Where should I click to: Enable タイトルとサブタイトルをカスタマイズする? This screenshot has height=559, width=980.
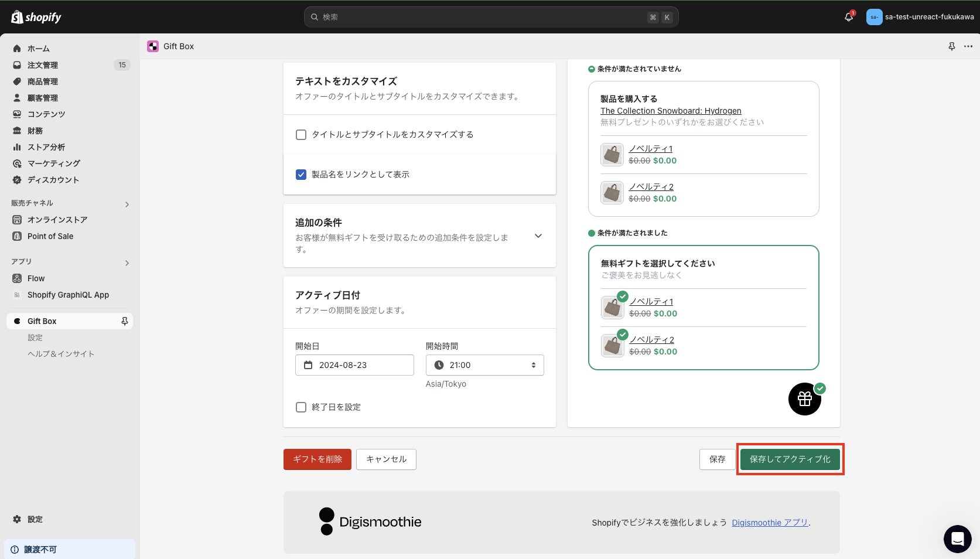(301, 134)
